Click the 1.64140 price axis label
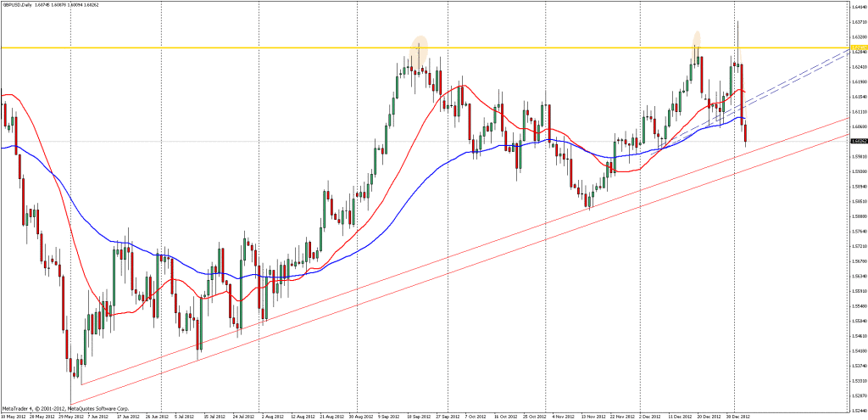Screen dimensions: 868x420 pyautogui.click(x=857, y=8)
